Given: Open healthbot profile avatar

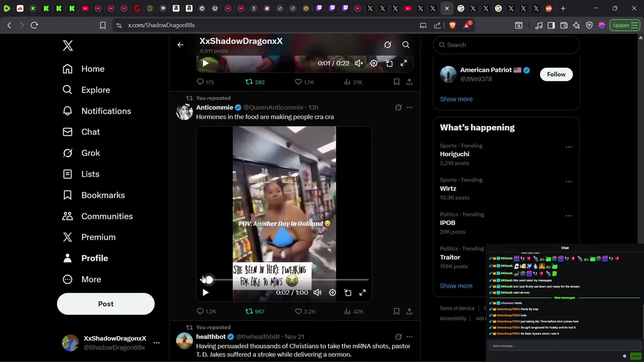Looking at the screenshot, I should (x=185, y=341).
